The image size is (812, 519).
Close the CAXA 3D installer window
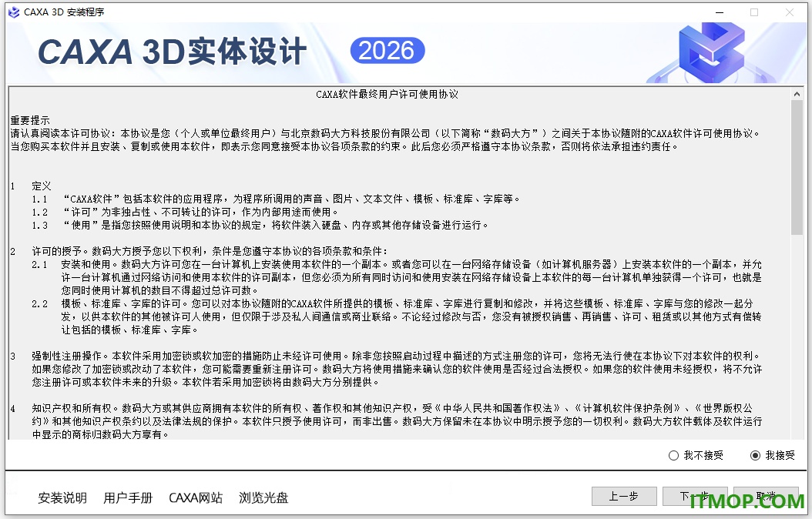[x=790, y=12]
